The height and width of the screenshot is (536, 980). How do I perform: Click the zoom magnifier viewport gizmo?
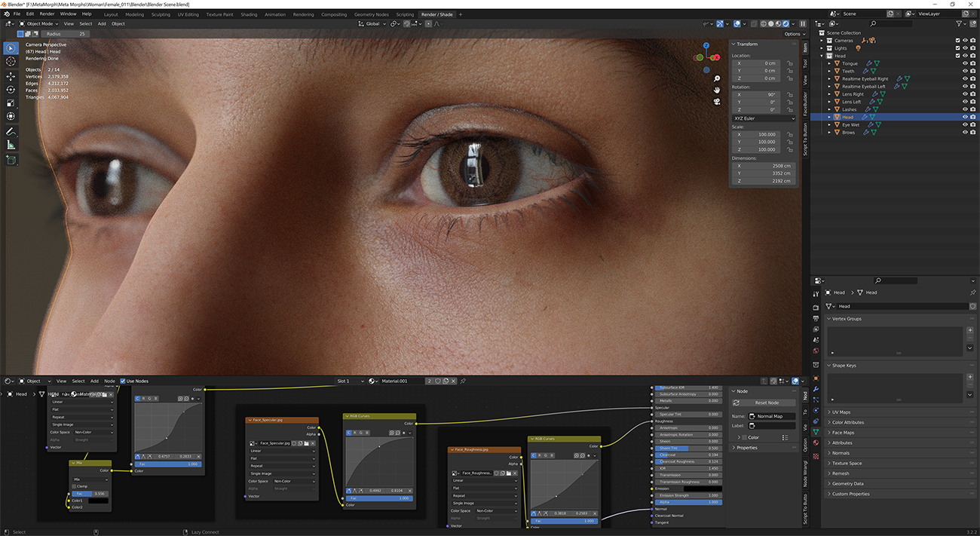[x=717, y=78]
